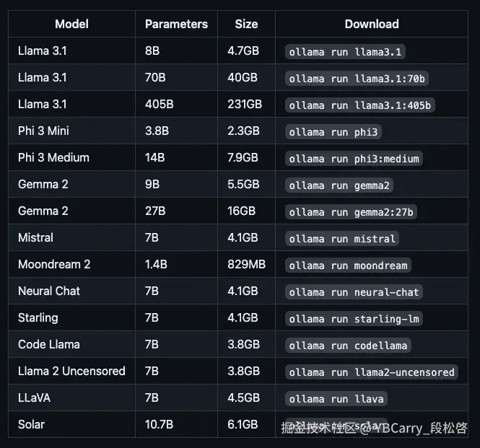Click the 'ollama run neural-chat' code
The width and height of the screenshot is (480, 448).
(354, 292)
